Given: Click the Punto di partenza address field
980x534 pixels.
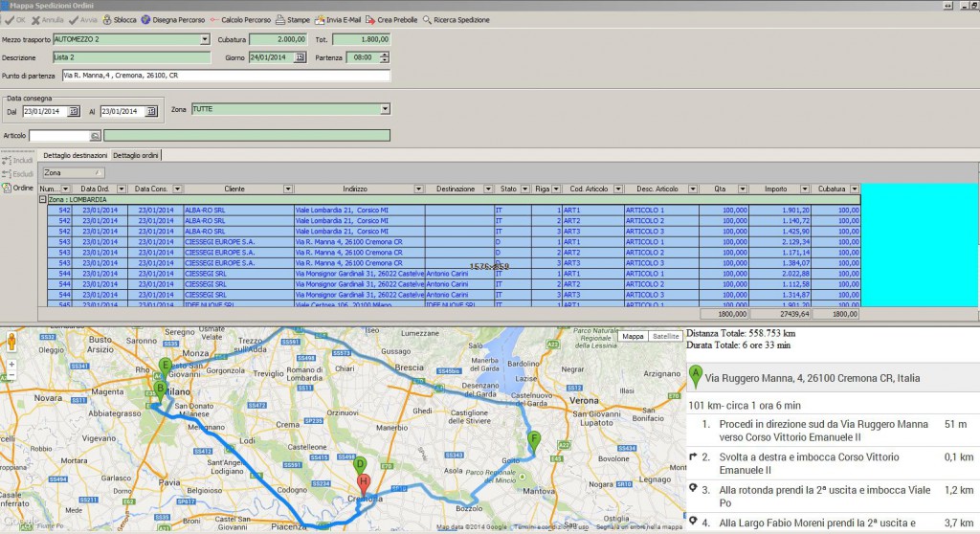Looking at the screenshot, I should 225,75.
